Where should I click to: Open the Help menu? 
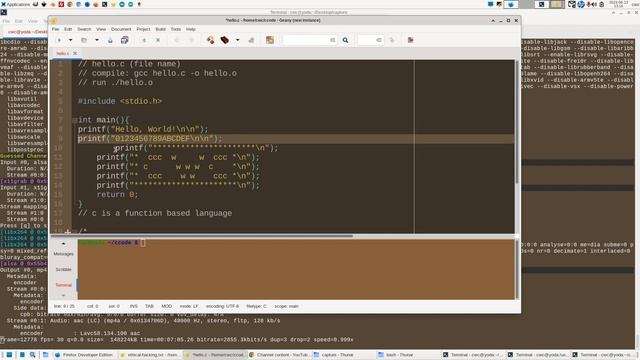[191, 29]
